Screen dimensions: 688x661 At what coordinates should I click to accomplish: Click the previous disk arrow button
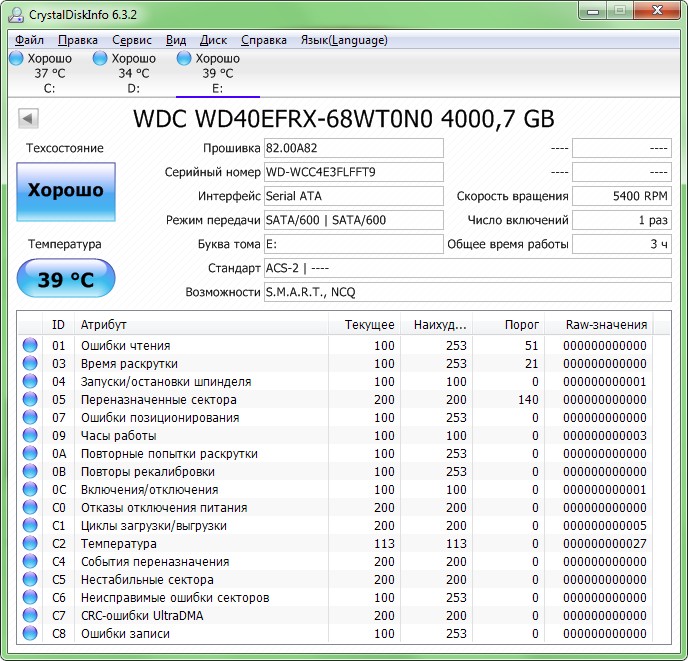[x=29, y=119]
